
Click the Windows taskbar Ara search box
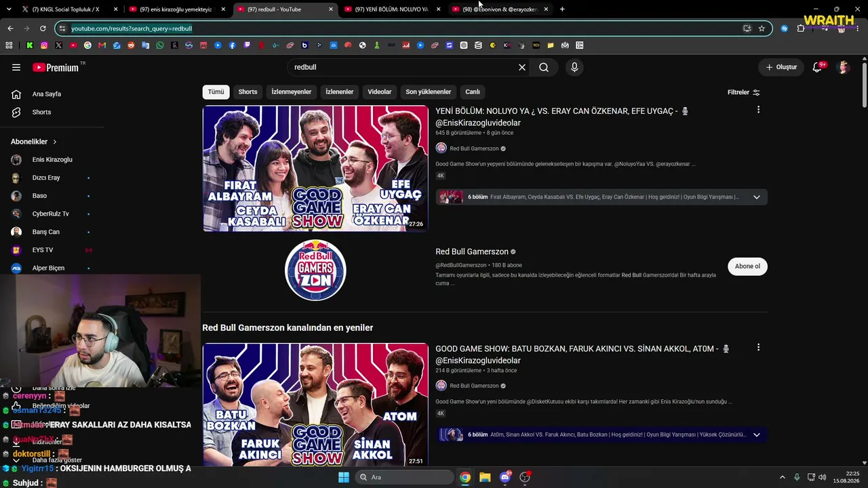[x=404, y=477]
